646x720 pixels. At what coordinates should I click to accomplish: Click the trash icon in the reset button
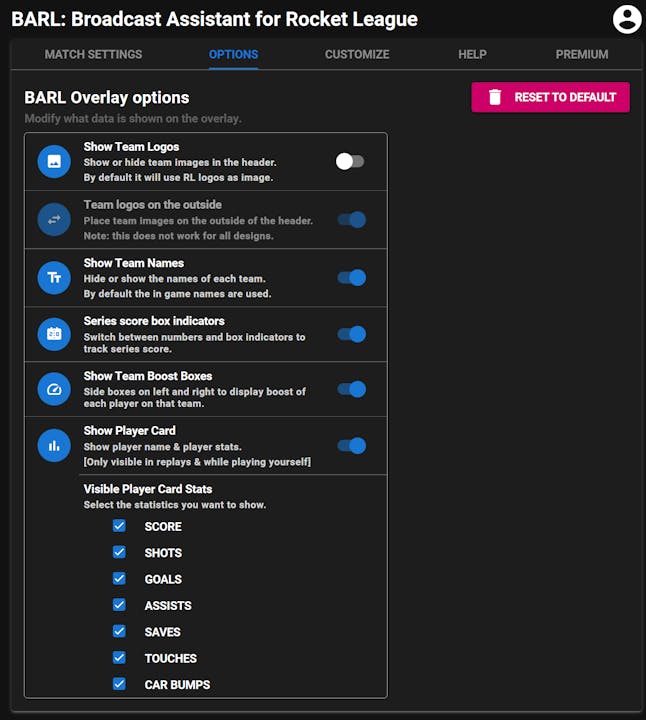coord(495,97)
